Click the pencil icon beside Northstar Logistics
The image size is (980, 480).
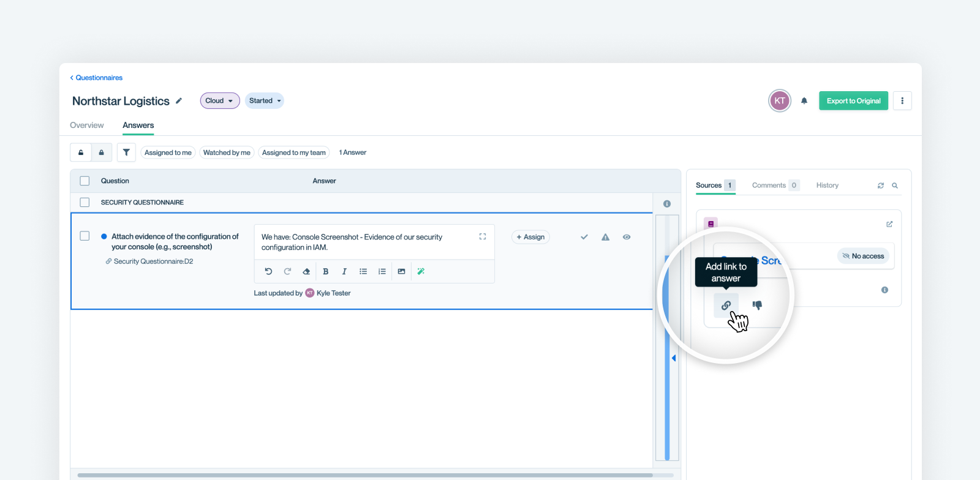tap(179, 101)
